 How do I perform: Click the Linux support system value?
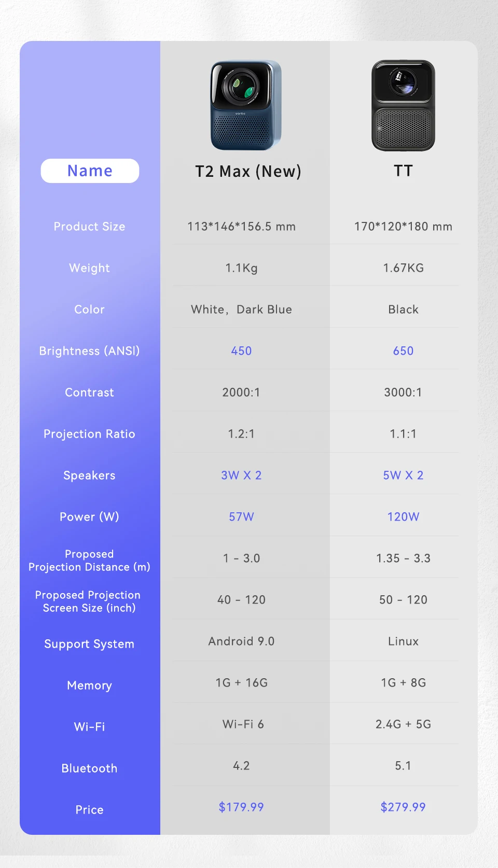[403, 641]
